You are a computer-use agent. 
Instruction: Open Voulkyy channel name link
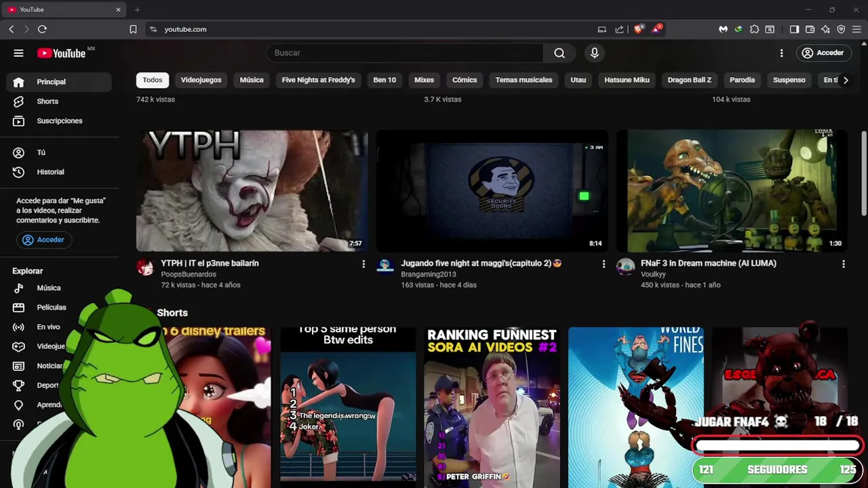tap(653, 274)
